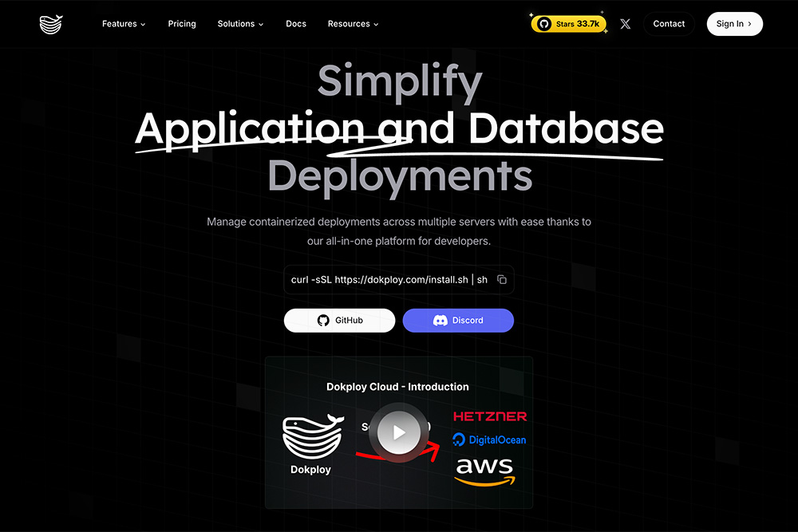The image size is (798, 532).
Task: Join via the Discord button
Action: pos(458,321)
